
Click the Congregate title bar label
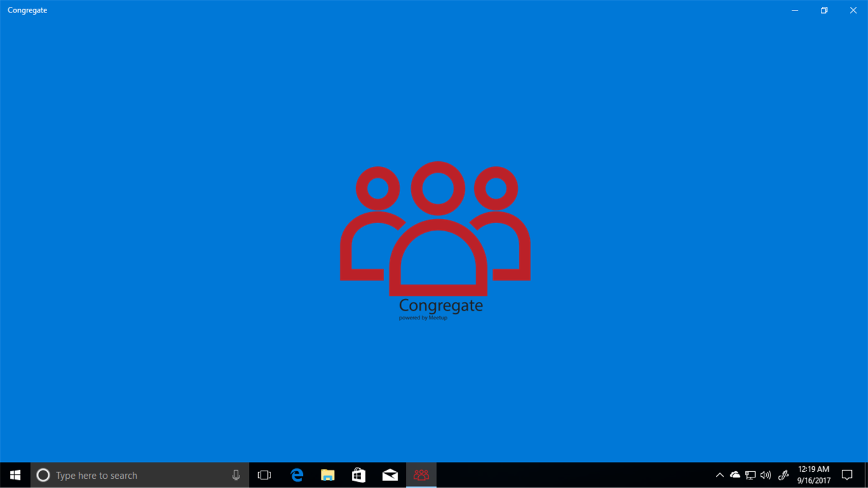coord(27,10)
